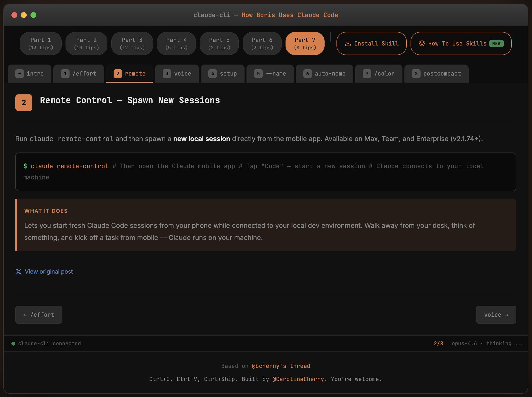Click the number 8 badge on postcompact tab
The height and width of the screenshot is (397, 532).
click(416, 74)
